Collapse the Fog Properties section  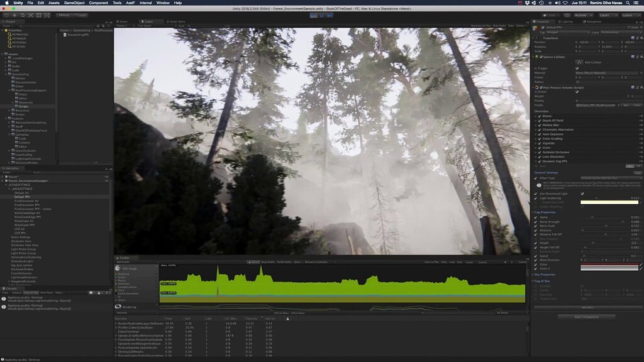533,211
